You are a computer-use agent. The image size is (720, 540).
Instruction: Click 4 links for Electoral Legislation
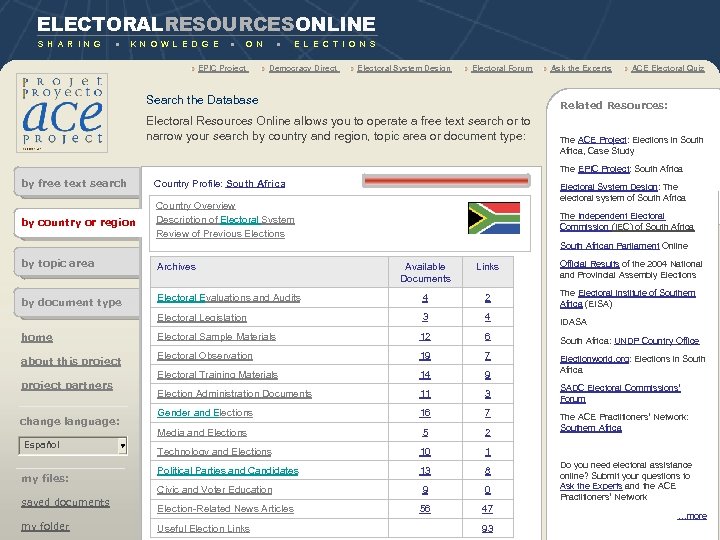(488, 317)
